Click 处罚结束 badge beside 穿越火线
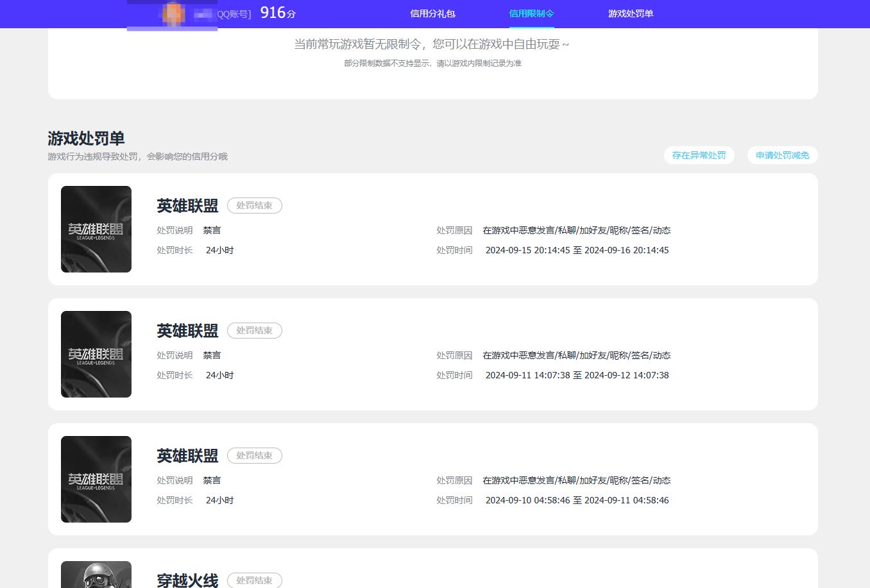The image size is (870, 588). (254, 580)
